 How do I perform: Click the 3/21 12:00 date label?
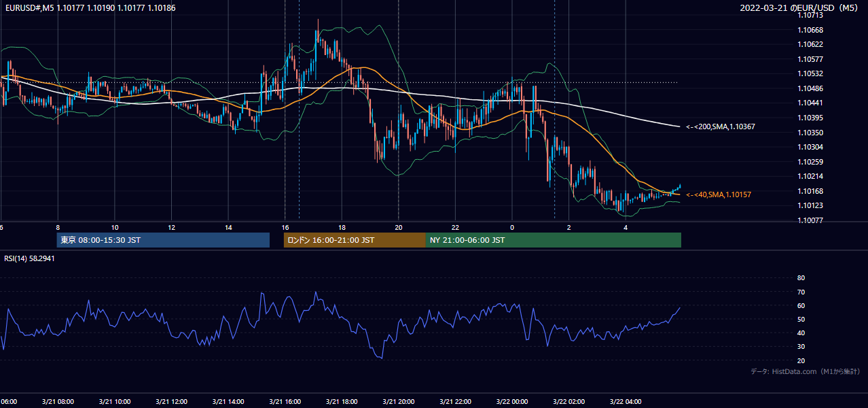[x=171, y=402]
